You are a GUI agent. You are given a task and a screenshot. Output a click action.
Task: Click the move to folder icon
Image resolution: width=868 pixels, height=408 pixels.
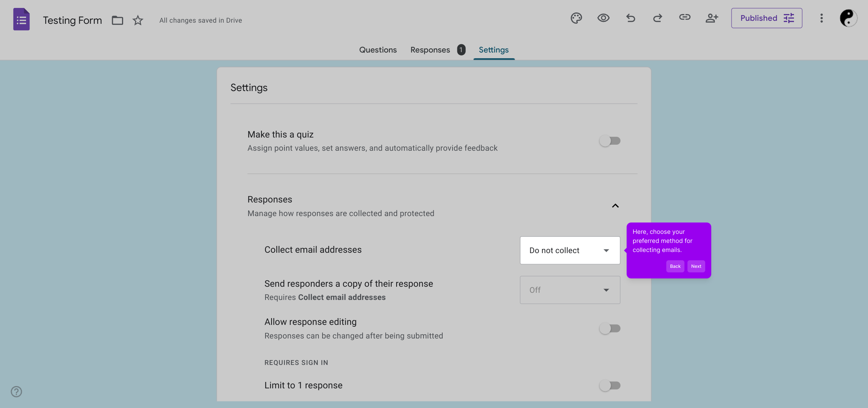click(117, 20)
